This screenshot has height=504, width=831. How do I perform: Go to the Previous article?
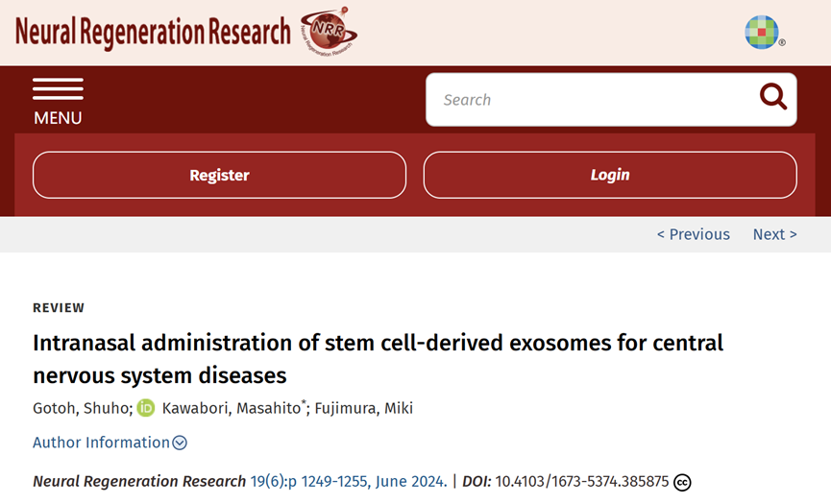click(x=693, y=234)
